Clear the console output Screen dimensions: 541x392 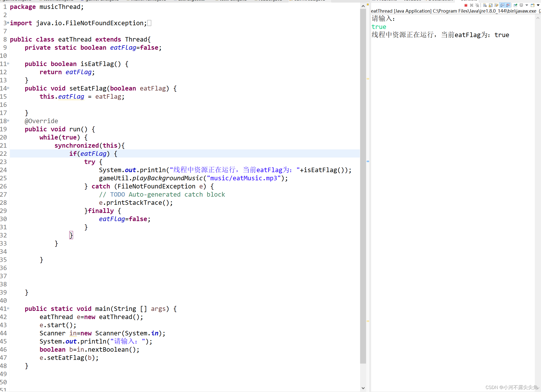(485, 5)
